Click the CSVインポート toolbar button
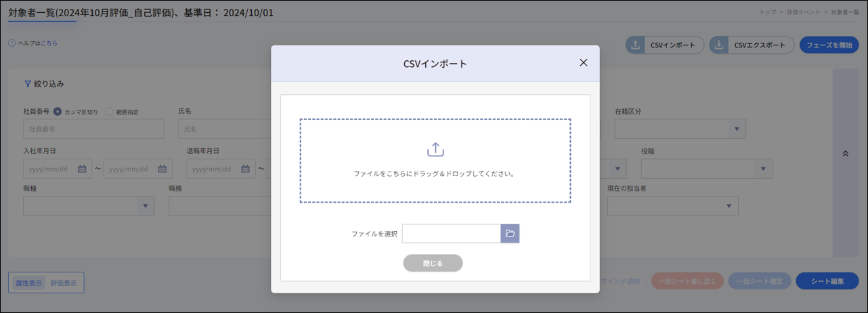This screenshot has height=313, width=868. 665,45
